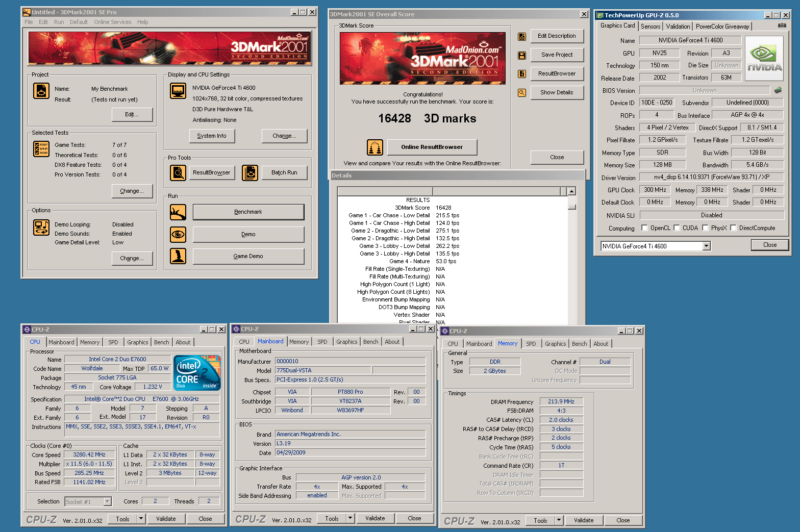Open PowerColor Giveaway tab in GPU-Z

pos(722,27)
